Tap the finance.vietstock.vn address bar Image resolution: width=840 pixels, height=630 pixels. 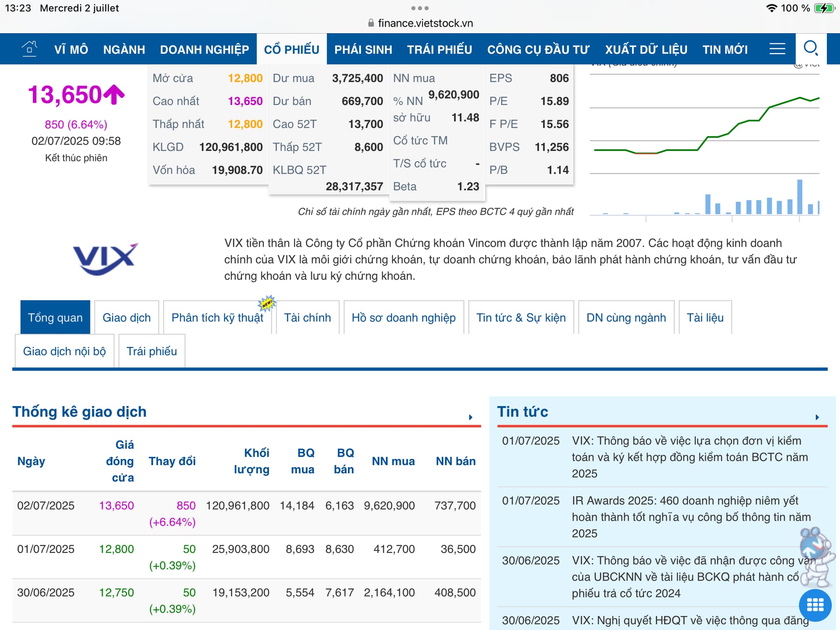[x=425, y=23]
